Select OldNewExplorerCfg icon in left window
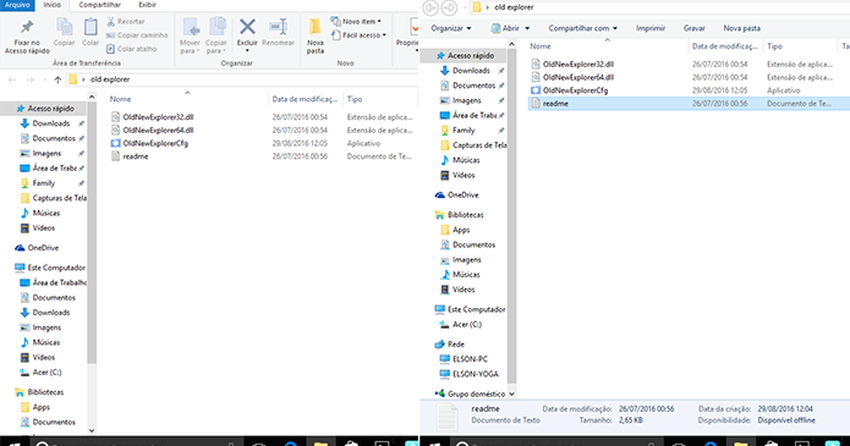Image resolution: width=850 pixels, height=446 pixels. click(115, 143)
